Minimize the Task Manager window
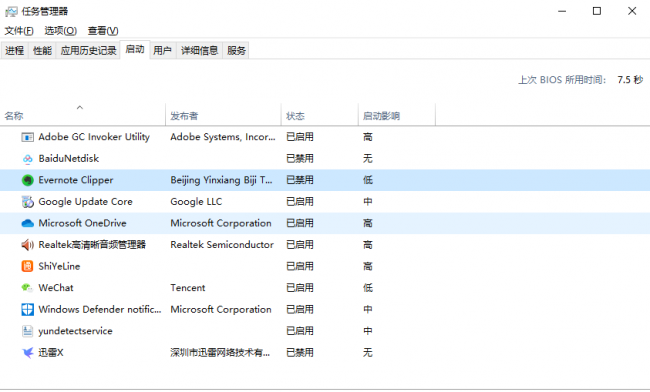This screenshot has height=392, width=650. point(562,11)
